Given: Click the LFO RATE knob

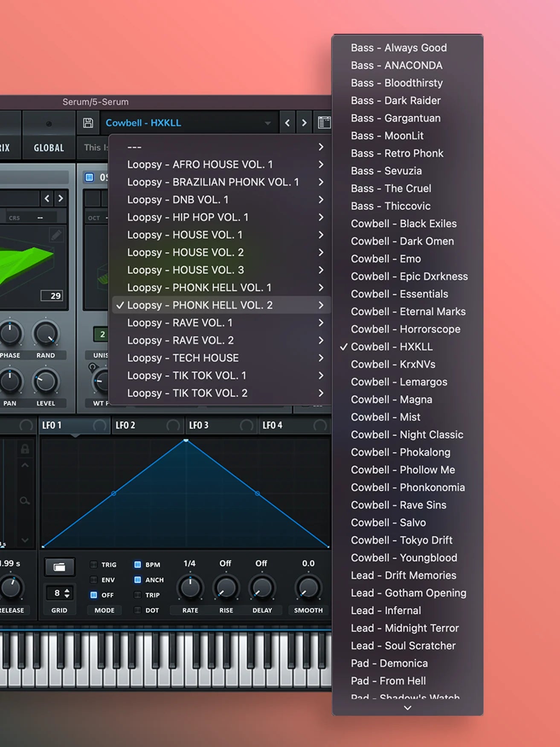Looking at the screenshot, I should click(190, 588).
